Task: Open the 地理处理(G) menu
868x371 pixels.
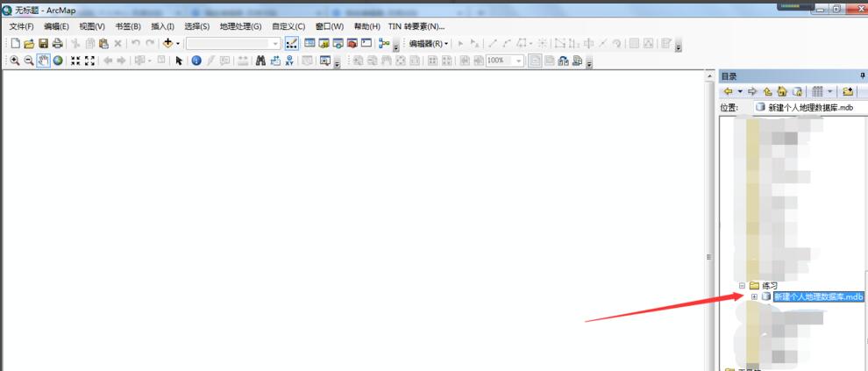Action: [x=240, y=26]
